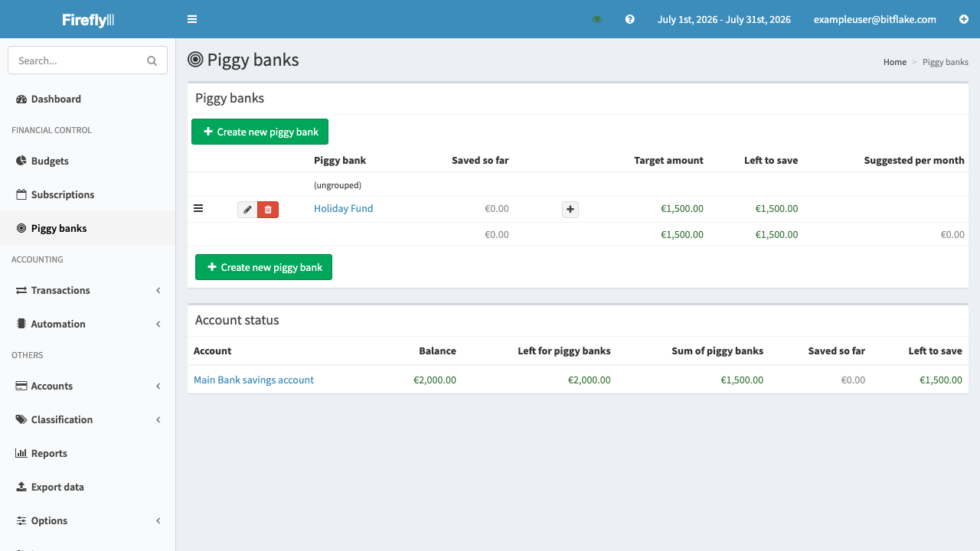
Task: Add money to Holiday Fund with the plus icon
Action: click(x=570, y=210)
